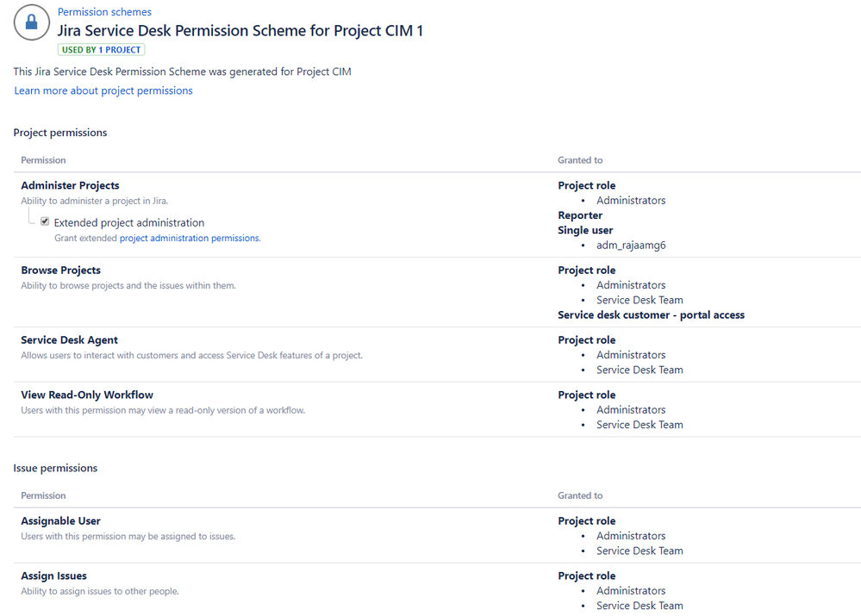Click the scheme title ending in CIM 1
Image resolution: width=861 pixels, height=616 pixels.
(x=240, y=31)
